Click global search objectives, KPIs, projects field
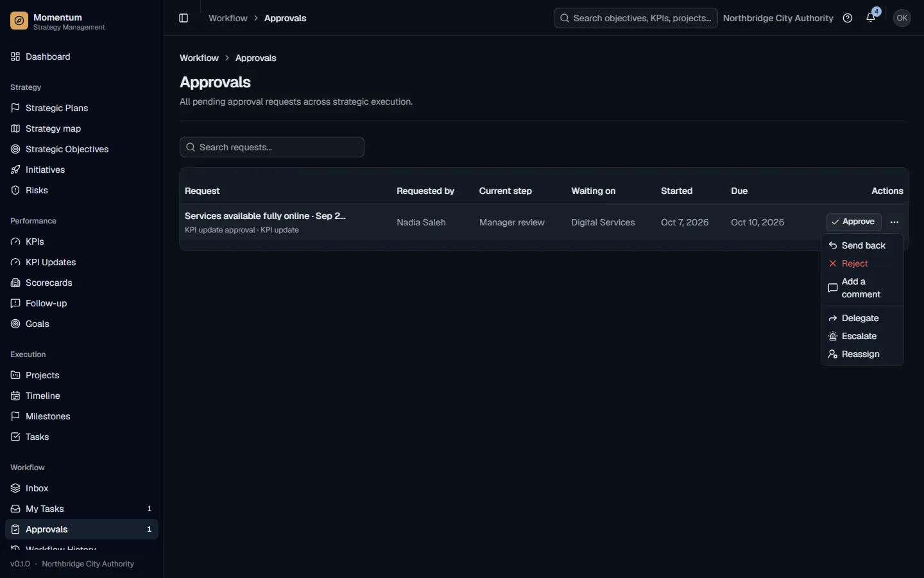The width and height of the screenshot is (924, 578). point(635,18)
